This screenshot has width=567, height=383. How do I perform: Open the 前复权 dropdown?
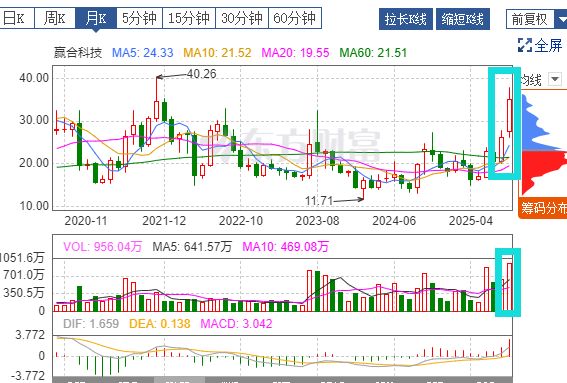[x=537, y=19]
